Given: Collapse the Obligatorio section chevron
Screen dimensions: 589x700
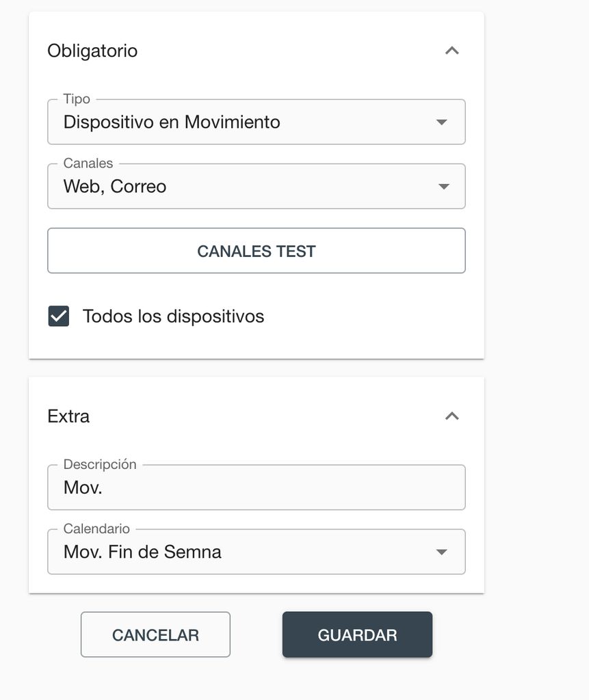Looking at the screenshot, I should tap(451, 51).
